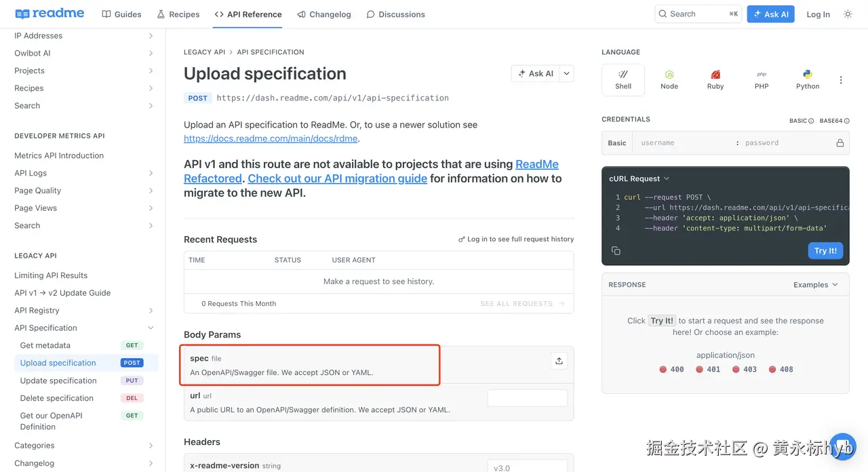Image resolution: width=868 pixels, height=472 pixels.
Task: Open the Examples dropdown in Response panel
Action: point(816,285)
